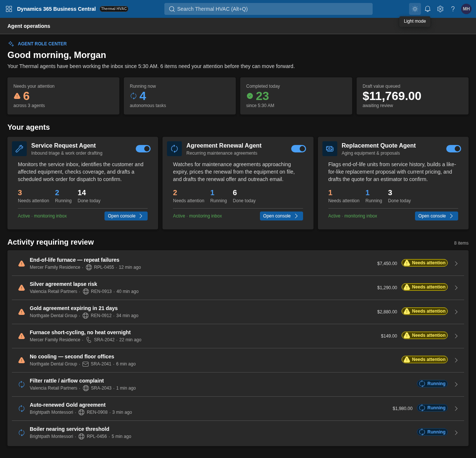Click the '8 items' count label

(461, 243)
